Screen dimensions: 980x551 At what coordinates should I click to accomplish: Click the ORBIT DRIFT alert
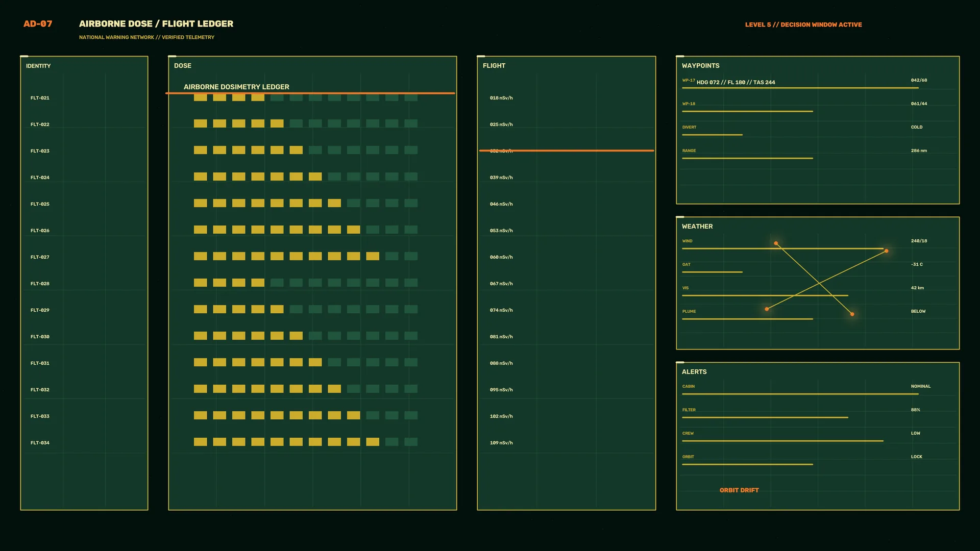(739, 490)
